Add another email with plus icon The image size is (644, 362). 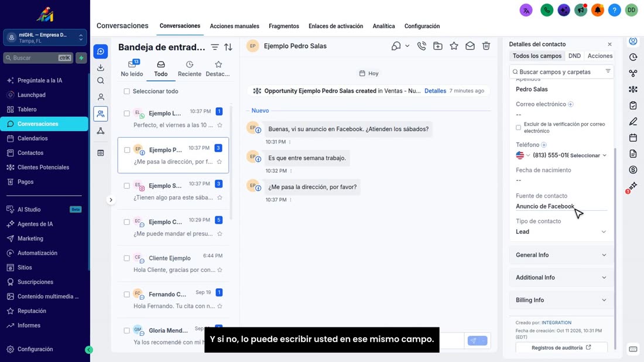click(x=570, y=104)
